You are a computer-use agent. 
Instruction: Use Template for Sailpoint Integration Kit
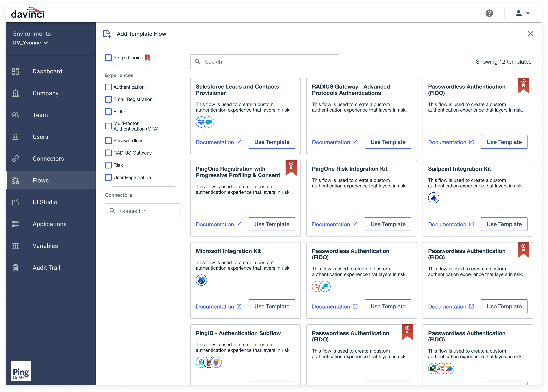point(504,225)
